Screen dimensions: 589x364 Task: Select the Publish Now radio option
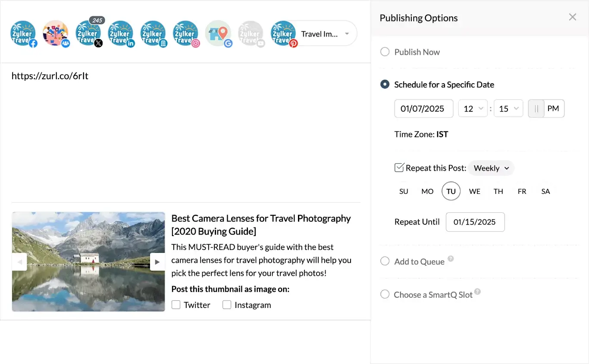pyautogui.click(x=385, y=52)
